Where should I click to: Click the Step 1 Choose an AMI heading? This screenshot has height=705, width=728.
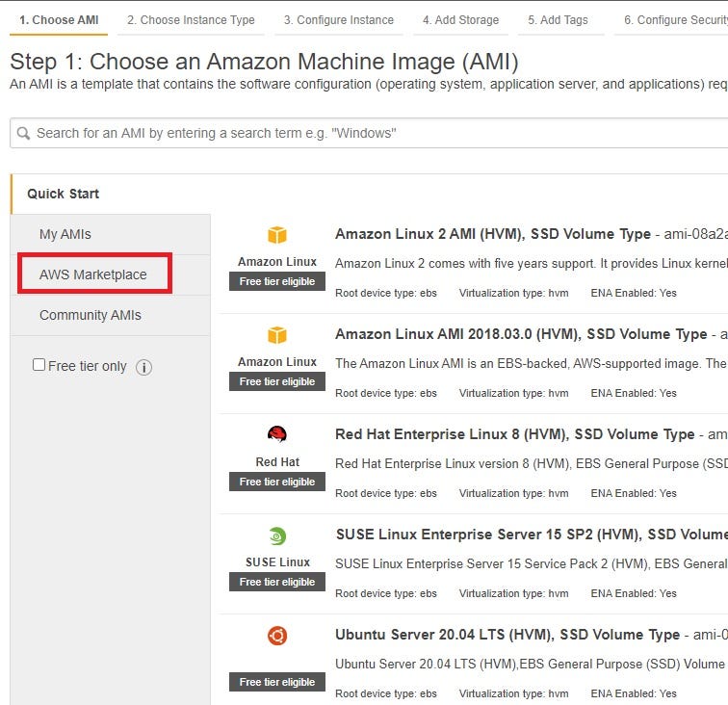pyautogui.click(x=264, y=62)
